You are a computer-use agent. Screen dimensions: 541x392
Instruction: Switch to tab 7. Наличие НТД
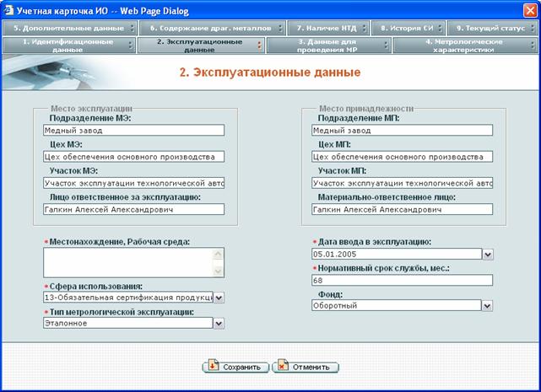(x=328, y=28)
